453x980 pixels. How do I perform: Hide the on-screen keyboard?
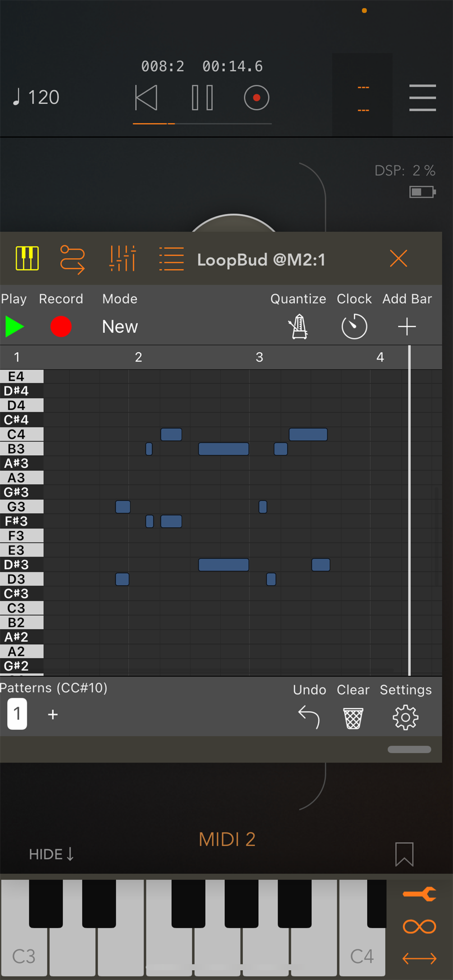[x=51, y=855]
